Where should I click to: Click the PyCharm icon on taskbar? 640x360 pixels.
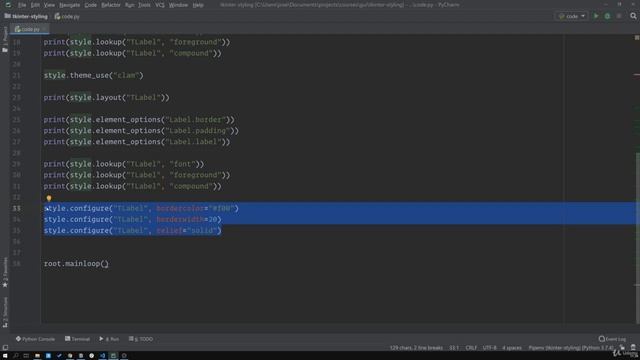tap(113, 356)
